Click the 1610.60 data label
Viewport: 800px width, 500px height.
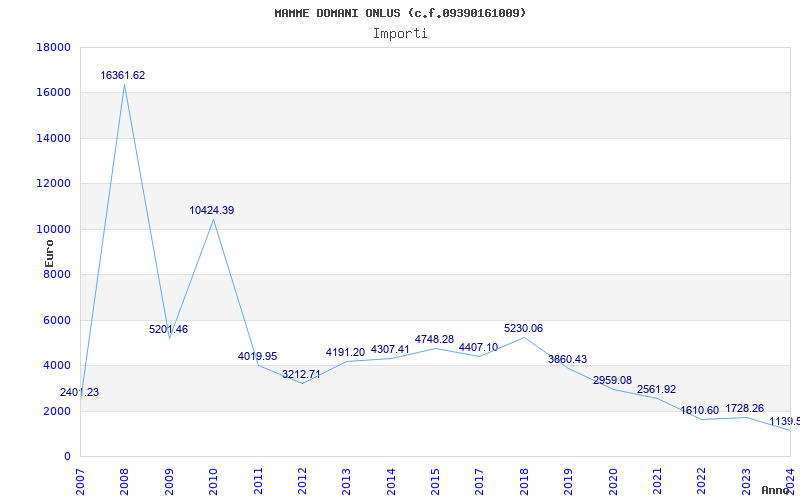click(699, 411)
